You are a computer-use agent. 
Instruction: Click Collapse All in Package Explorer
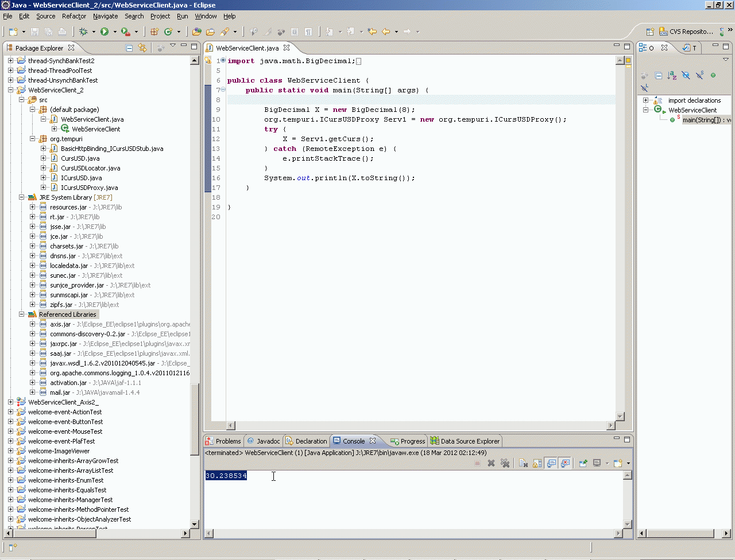[x=129, y=48]
